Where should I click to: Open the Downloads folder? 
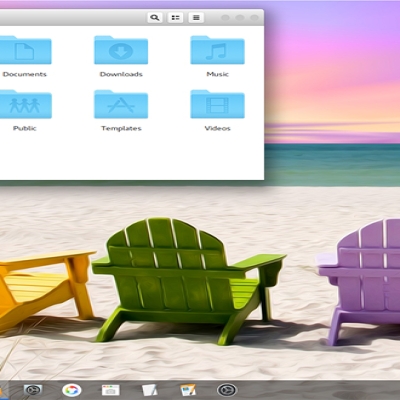click(x=121, y=50)
